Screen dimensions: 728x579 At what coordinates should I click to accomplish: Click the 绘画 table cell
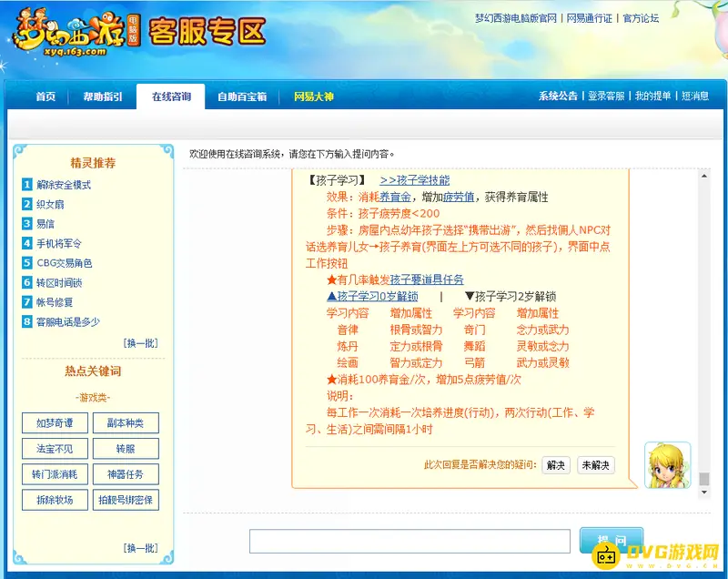(x=348, y=362)
